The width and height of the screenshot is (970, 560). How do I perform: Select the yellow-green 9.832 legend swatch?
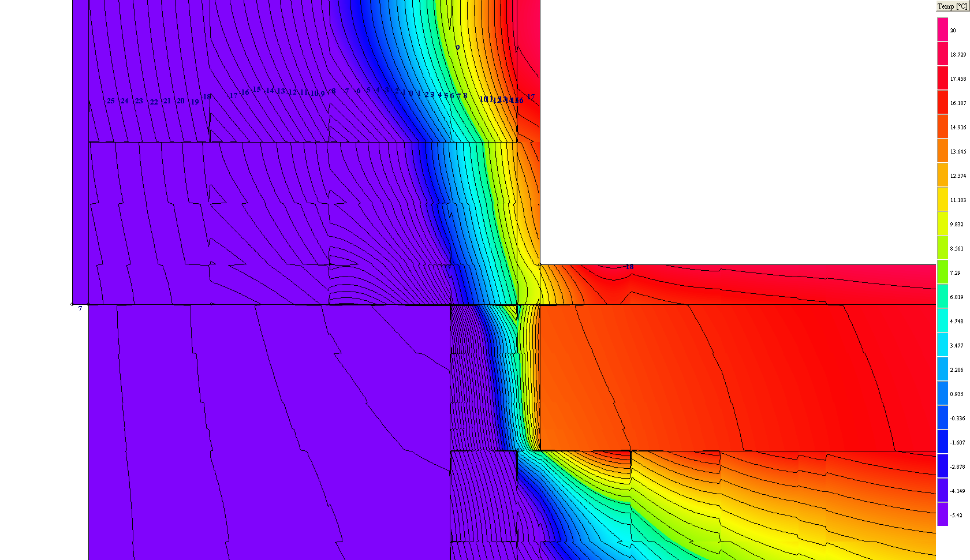[x=942, y=223]
